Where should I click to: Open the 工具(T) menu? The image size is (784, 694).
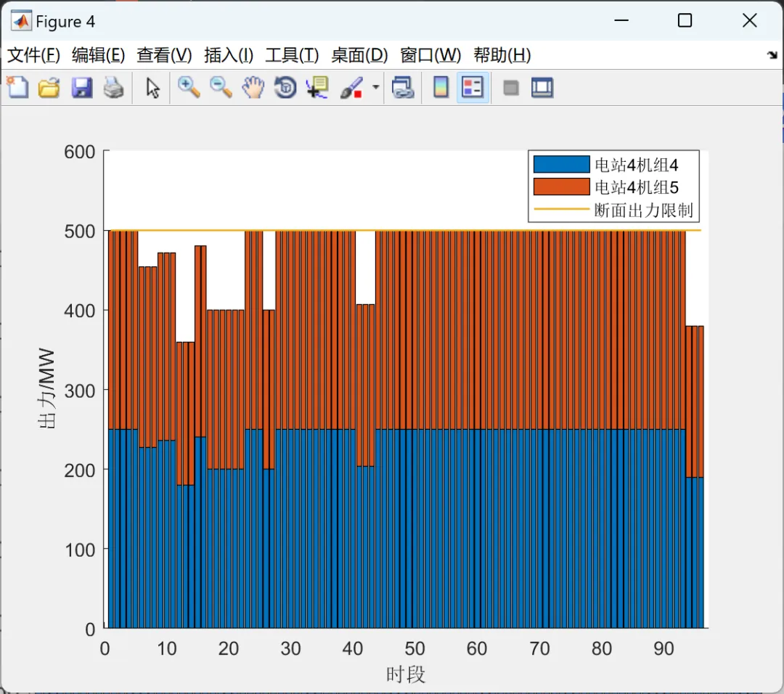click(x=292, y=54)
